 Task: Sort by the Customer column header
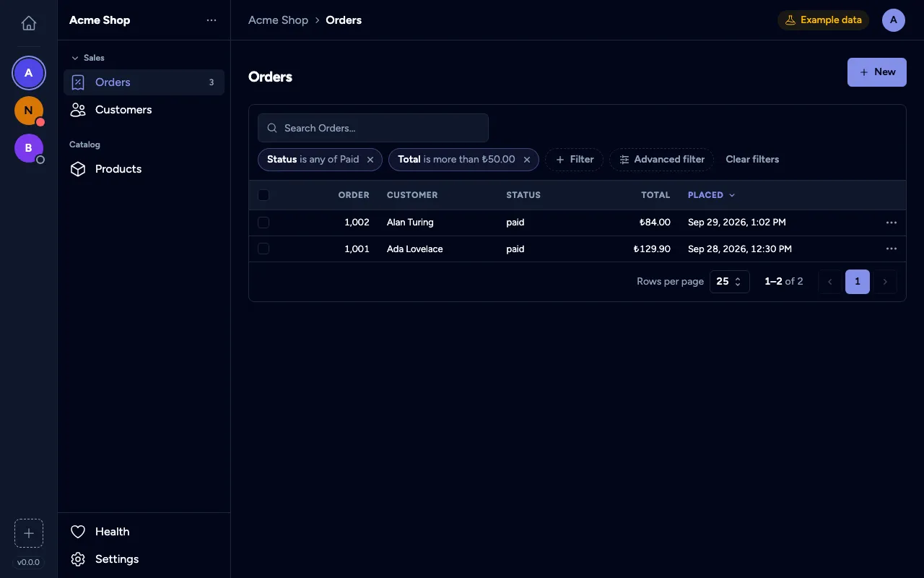412,195
